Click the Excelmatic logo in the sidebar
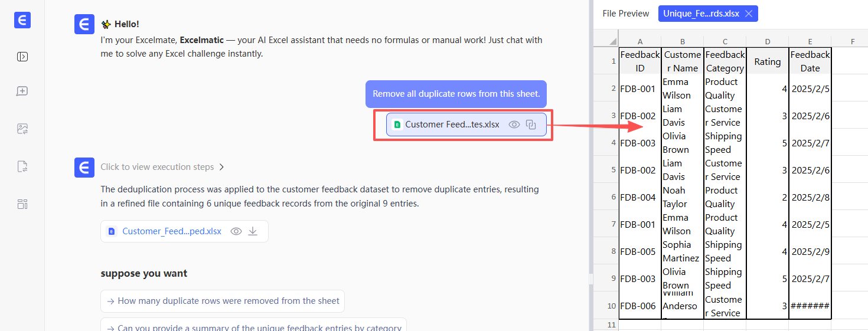868x331 pixels. tap(22, 20)
